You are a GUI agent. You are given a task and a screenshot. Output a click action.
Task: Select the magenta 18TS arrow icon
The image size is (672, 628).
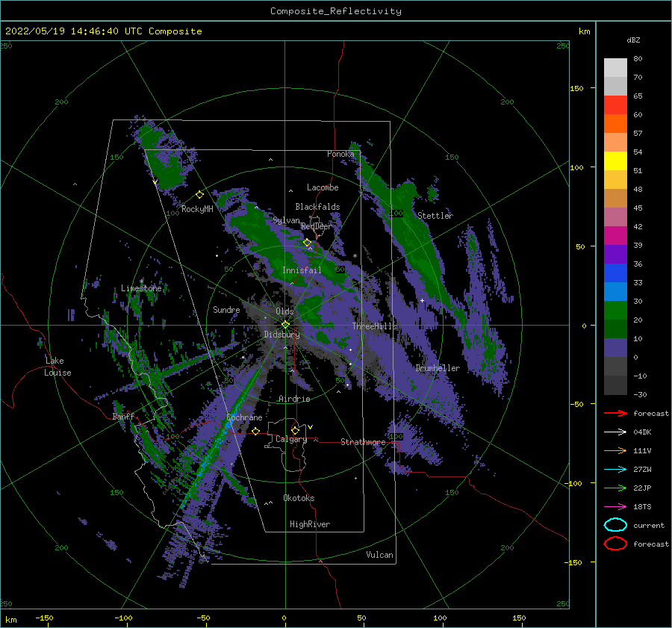pyautogui.click(x=615, y=507)
